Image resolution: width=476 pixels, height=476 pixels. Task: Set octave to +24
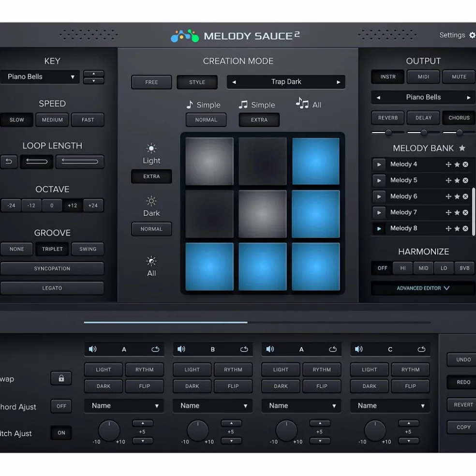click(93, 206)
